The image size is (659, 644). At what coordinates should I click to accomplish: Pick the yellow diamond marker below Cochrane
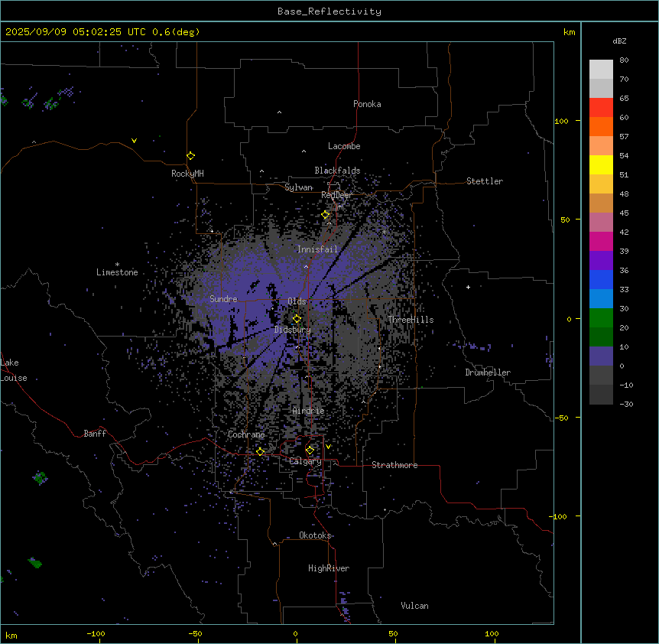260,452
